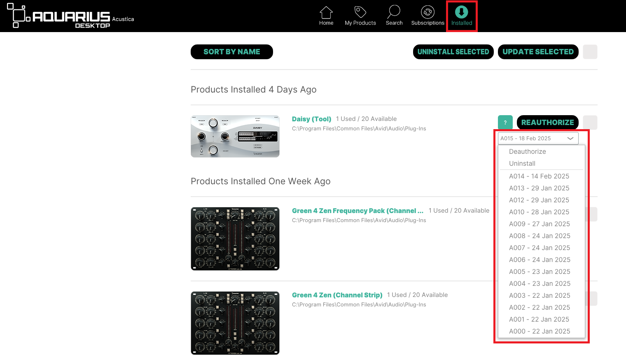Screen dimensions: 626x364
Task: Choose Uninstall from the version menu
Action: pyautogui.click(x=542, y=163)
